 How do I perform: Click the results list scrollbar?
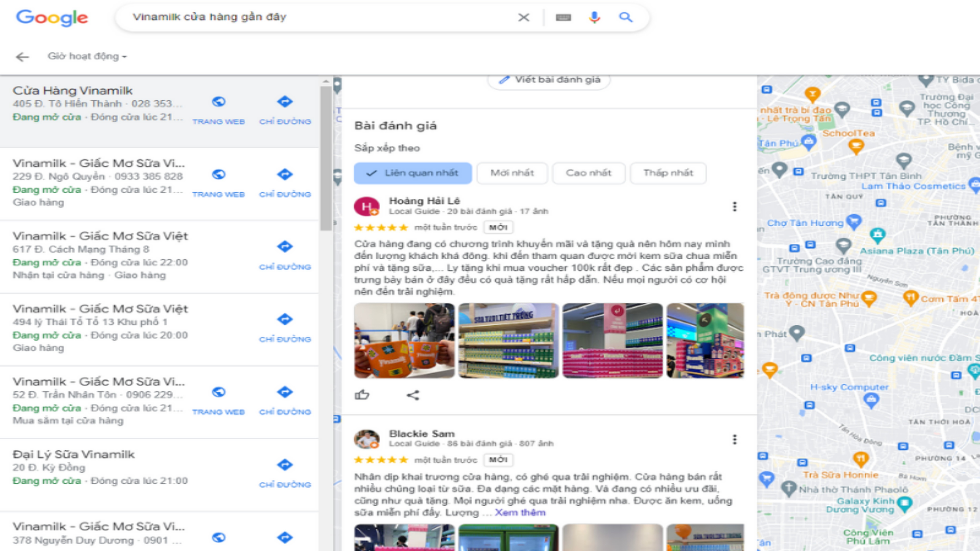(x=326, y=158)
